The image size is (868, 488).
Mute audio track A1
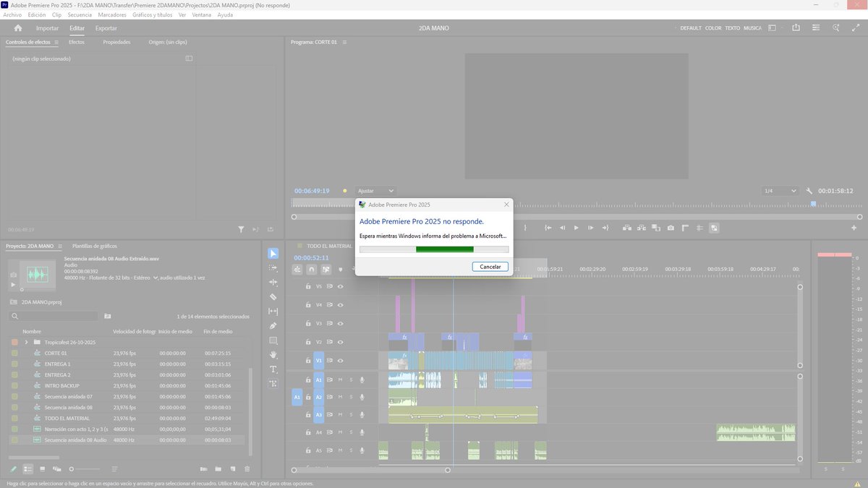(340, 380)
